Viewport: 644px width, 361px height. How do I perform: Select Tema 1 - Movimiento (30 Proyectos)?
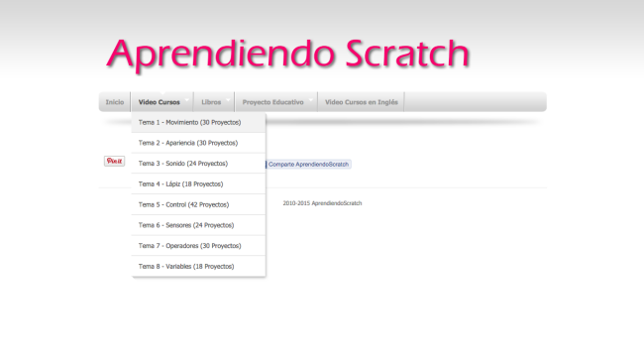[x=198, y=123]
